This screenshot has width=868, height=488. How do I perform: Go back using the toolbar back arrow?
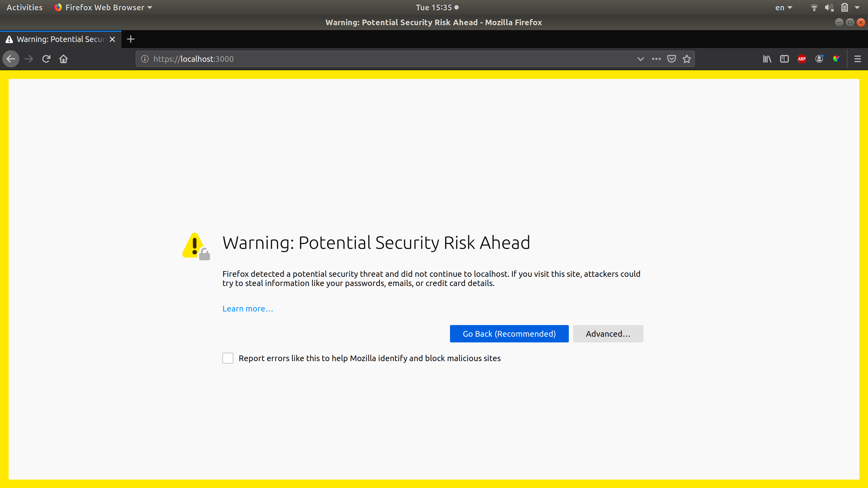(11, 59)
